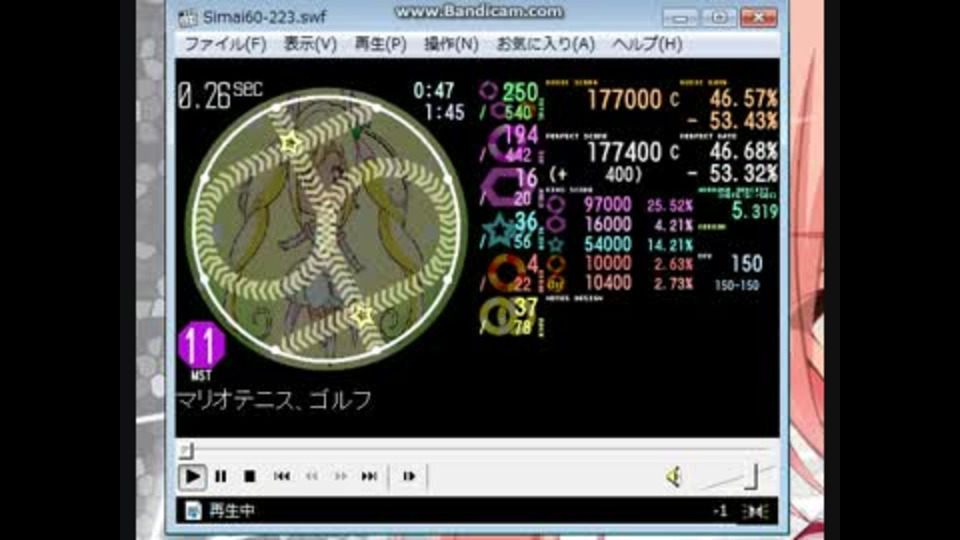Open the ヘルプ(H) menu
The height and width of the screenshot is (540, 960).
point(647,44)
